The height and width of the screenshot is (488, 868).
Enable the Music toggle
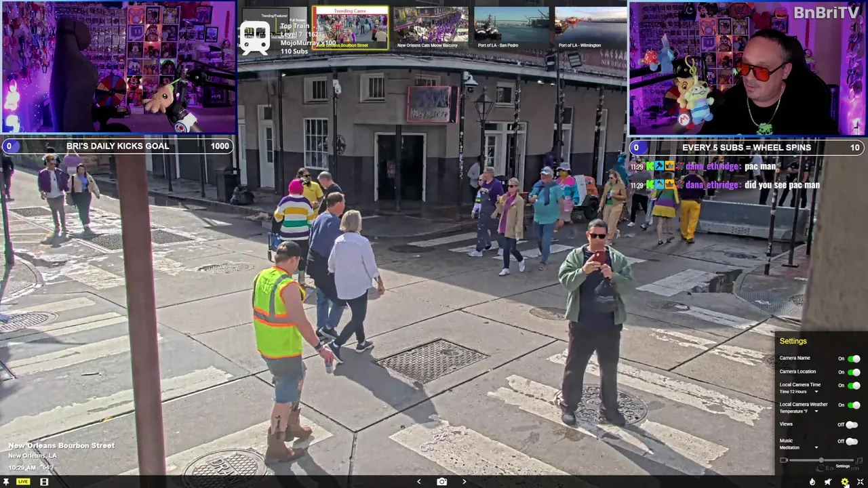pos(852,441)
